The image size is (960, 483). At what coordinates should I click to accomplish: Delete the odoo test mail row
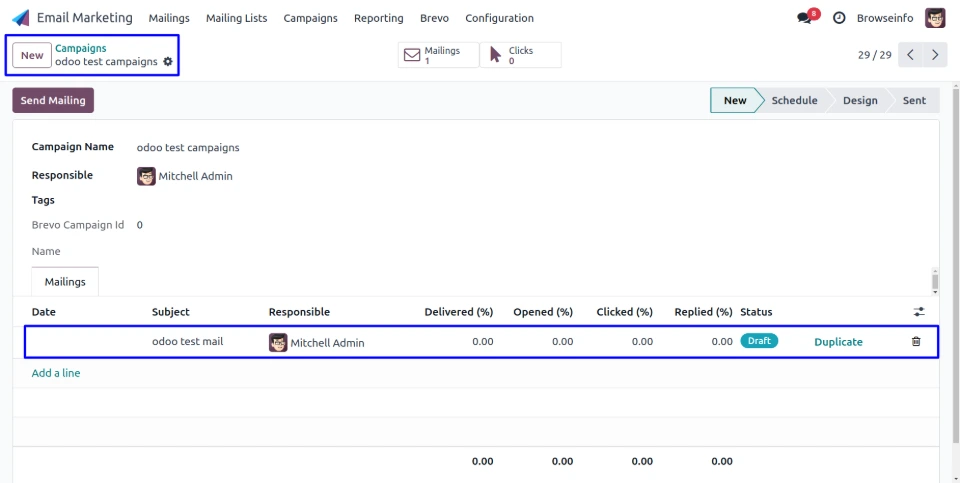(x=916, y=342)
